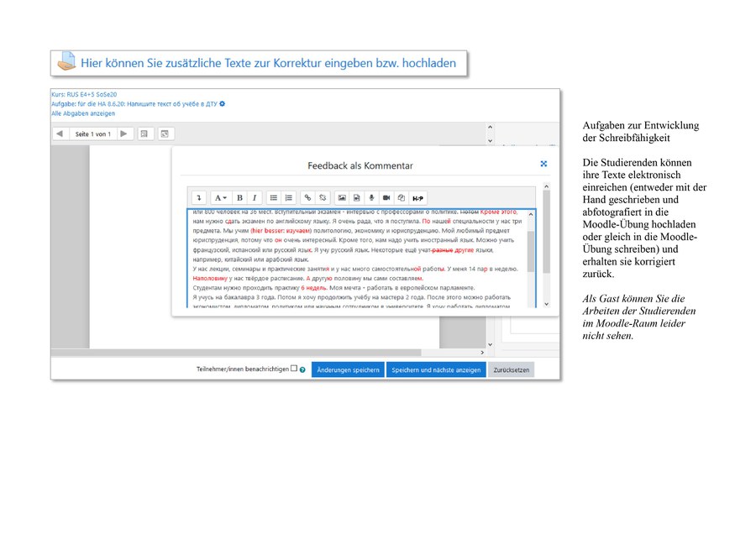Click the Seite 1 von 1 page indicator
Image resolution: width=756 pixels, height=534 pixels.
click(92, 134)
